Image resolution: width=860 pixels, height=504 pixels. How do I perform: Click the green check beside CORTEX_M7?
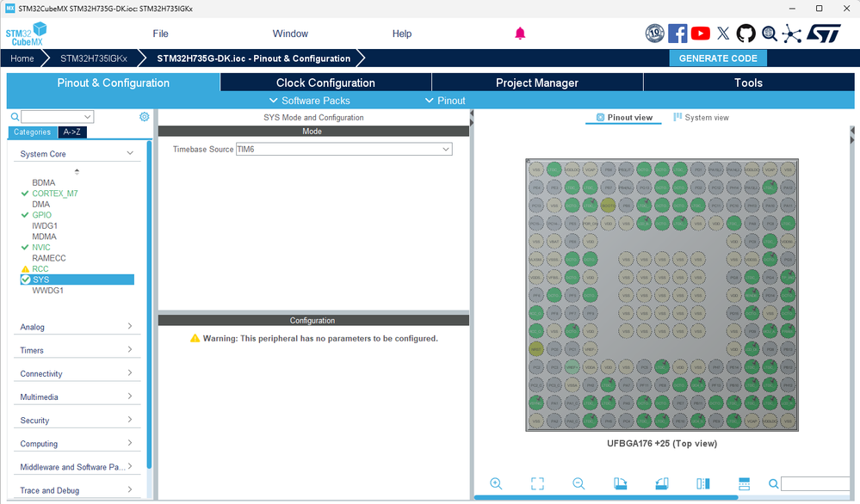(25, 194)
